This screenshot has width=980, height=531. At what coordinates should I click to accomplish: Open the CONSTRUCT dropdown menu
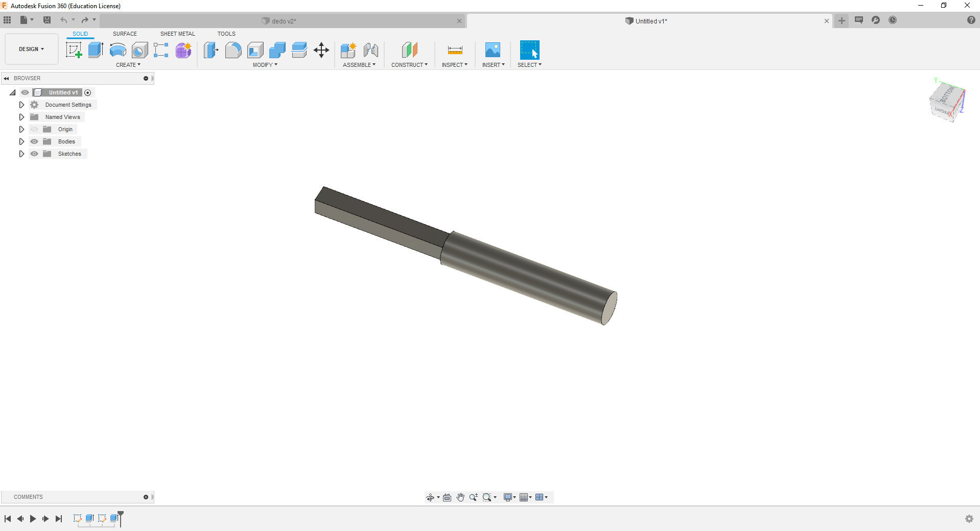tap(410, 65)
